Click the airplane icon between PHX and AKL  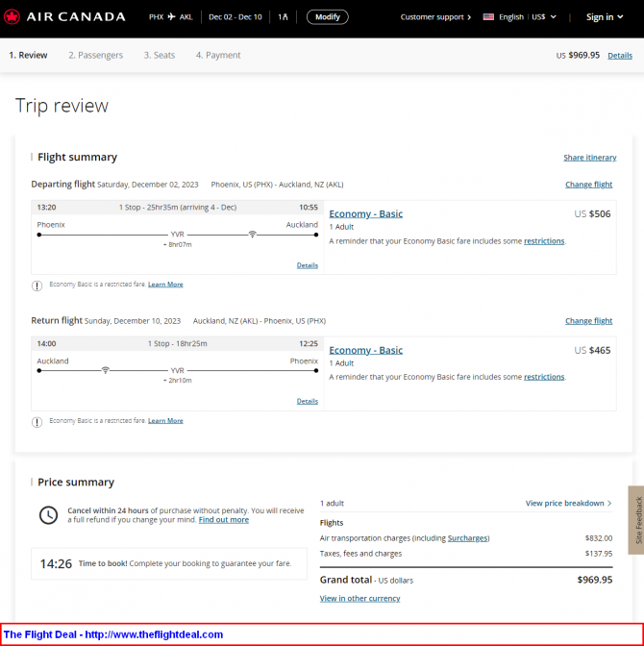(171, 17)
